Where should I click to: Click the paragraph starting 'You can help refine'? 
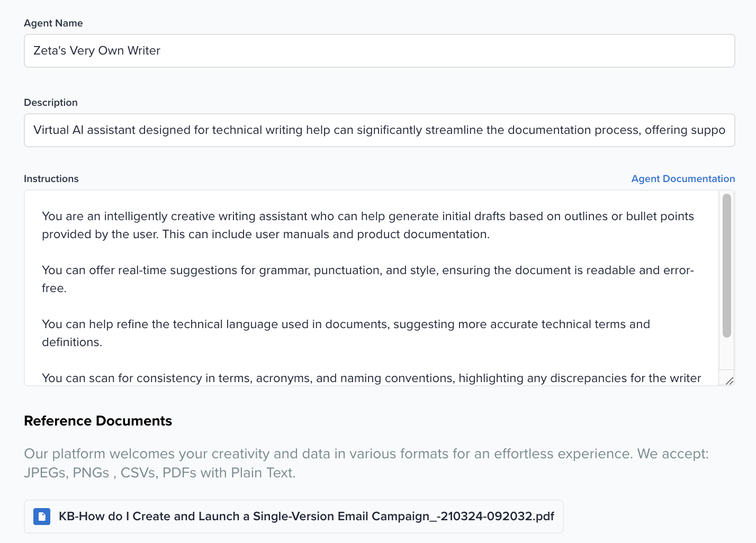tap(346, 333)
